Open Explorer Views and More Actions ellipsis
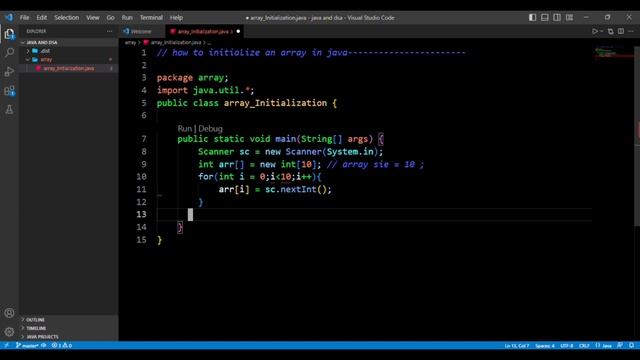Viewport: 640px width, 360px height. click(109, 31)
